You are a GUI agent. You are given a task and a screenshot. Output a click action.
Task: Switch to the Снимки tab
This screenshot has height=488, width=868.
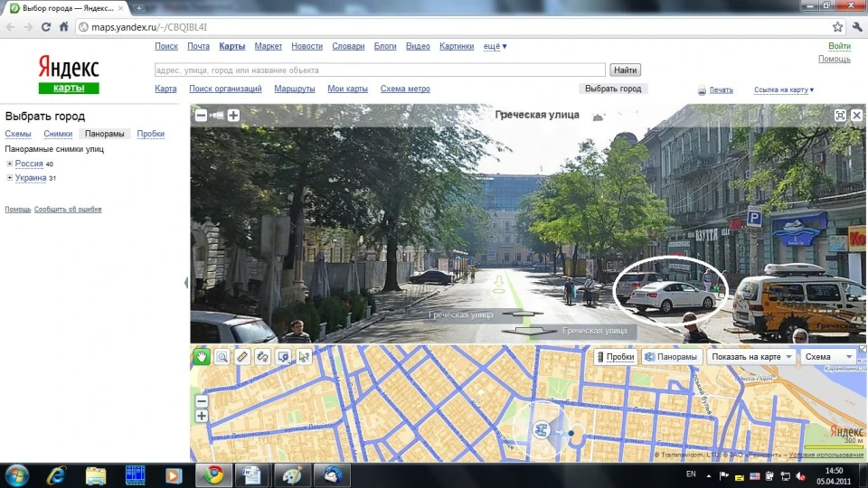58,134
